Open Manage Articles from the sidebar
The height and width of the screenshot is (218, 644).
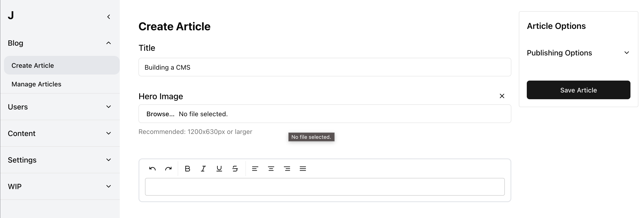pos(36,84)
